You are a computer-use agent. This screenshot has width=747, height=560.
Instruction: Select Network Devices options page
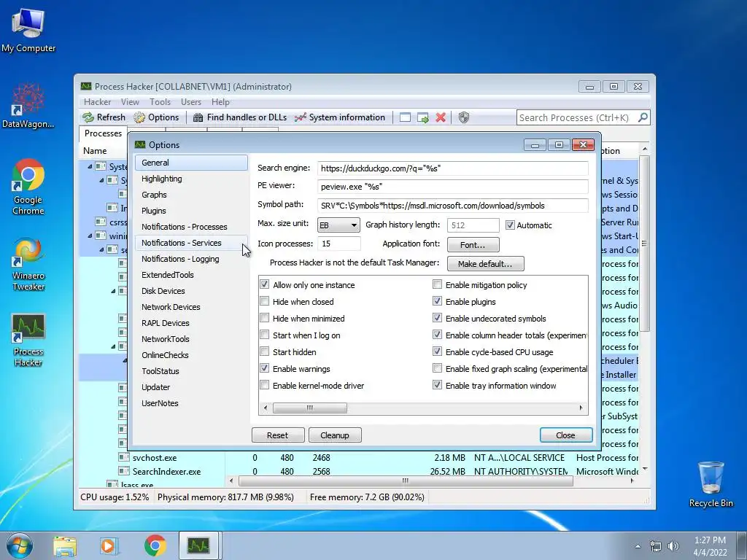point(190,307)
